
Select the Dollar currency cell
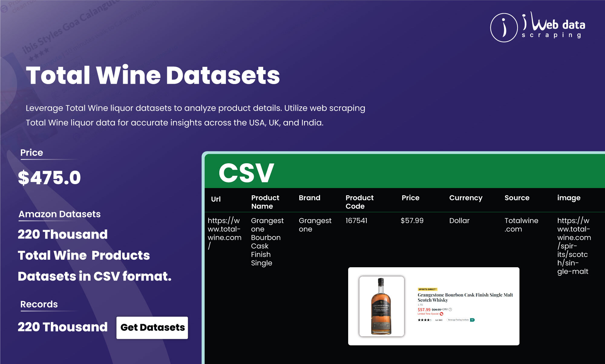click(459, 221)
